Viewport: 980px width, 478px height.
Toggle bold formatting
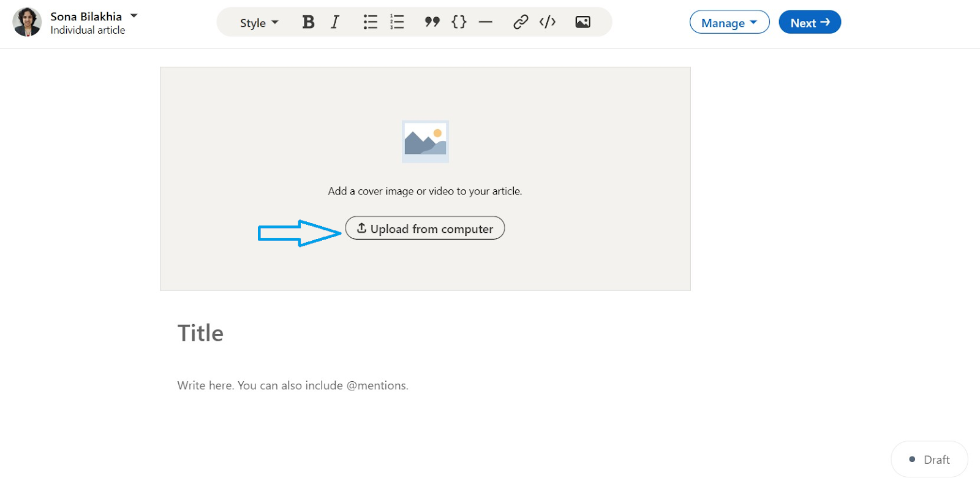308,23
